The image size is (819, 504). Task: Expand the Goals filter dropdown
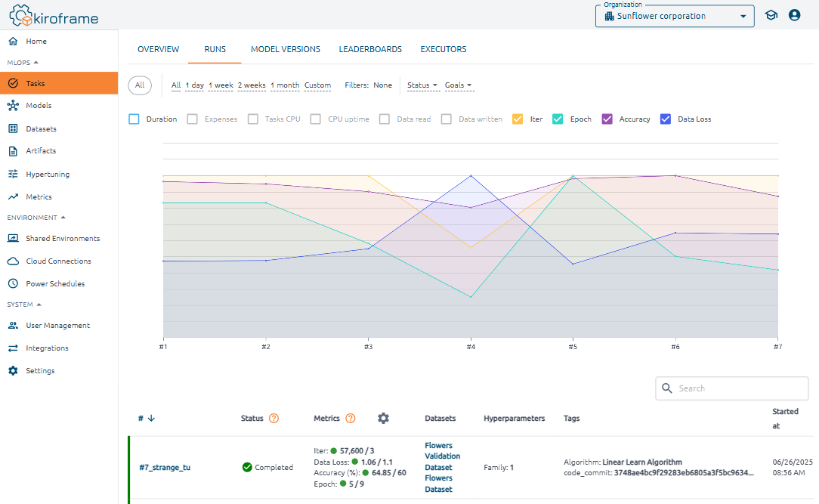coord(458,85)
